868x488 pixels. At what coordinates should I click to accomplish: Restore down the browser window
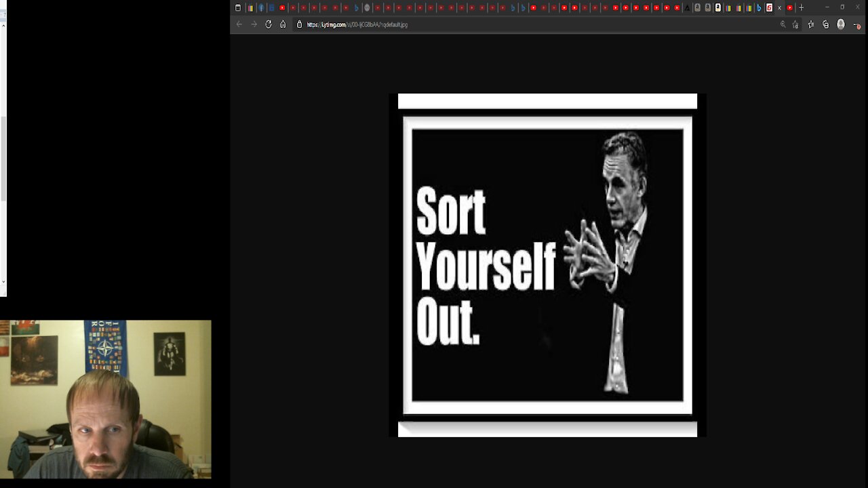point(842,7)
